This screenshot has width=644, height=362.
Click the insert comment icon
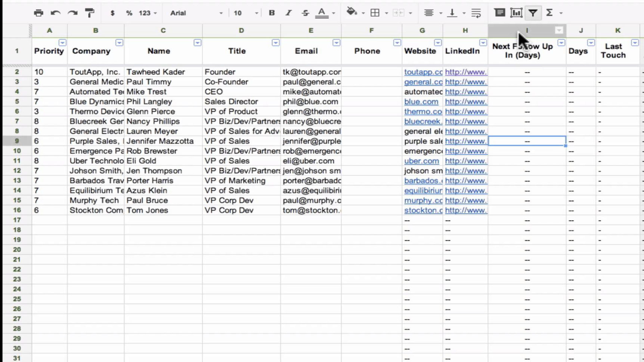click(499, 13)
